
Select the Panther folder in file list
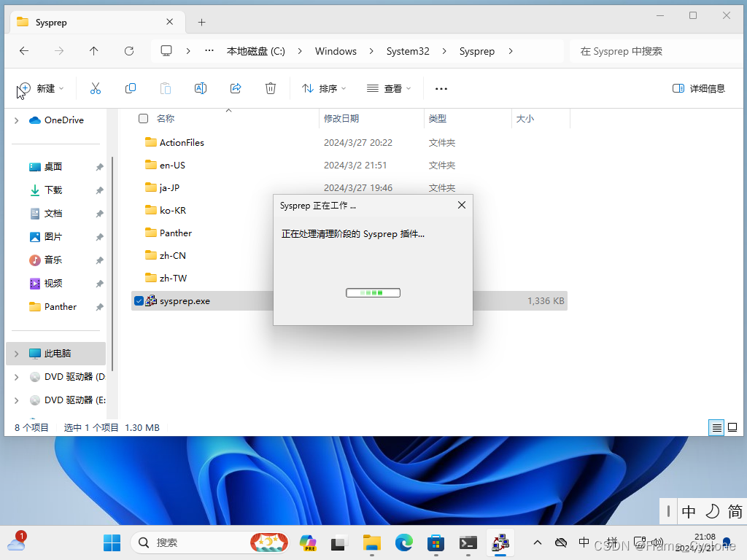tap(175, 233)
